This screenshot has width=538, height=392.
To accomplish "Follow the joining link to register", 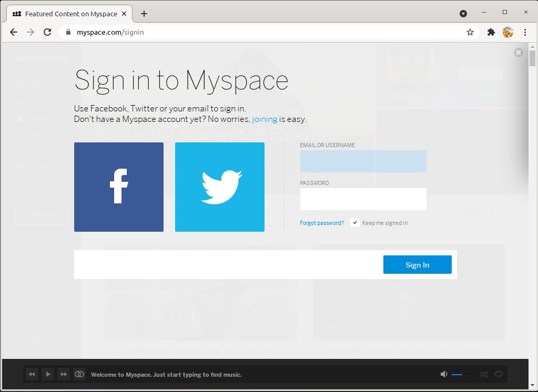I will [265, 119].
